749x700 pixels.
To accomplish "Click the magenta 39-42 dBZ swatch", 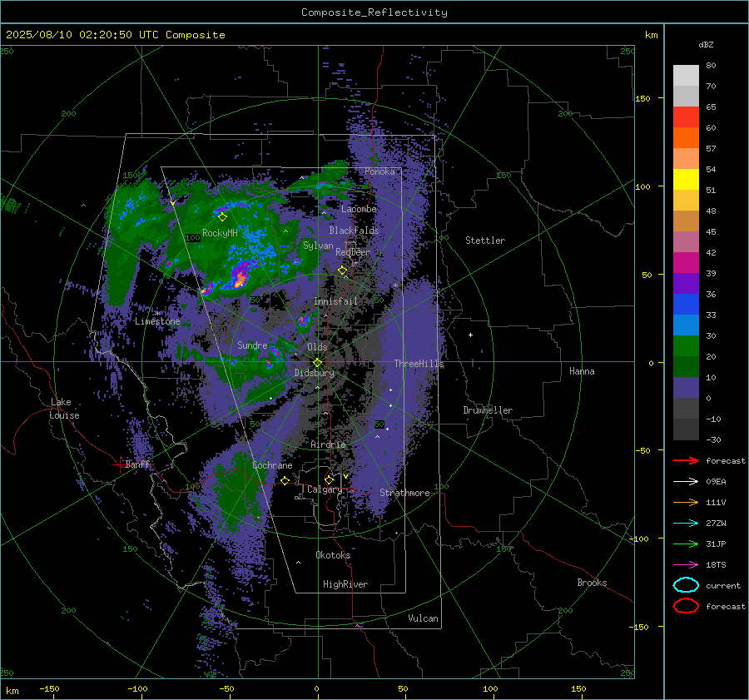I will click(686, 263).
